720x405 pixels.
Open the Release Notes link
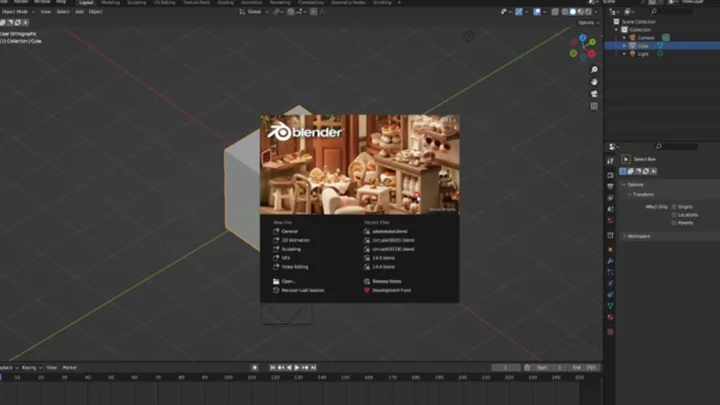(383, 281)
